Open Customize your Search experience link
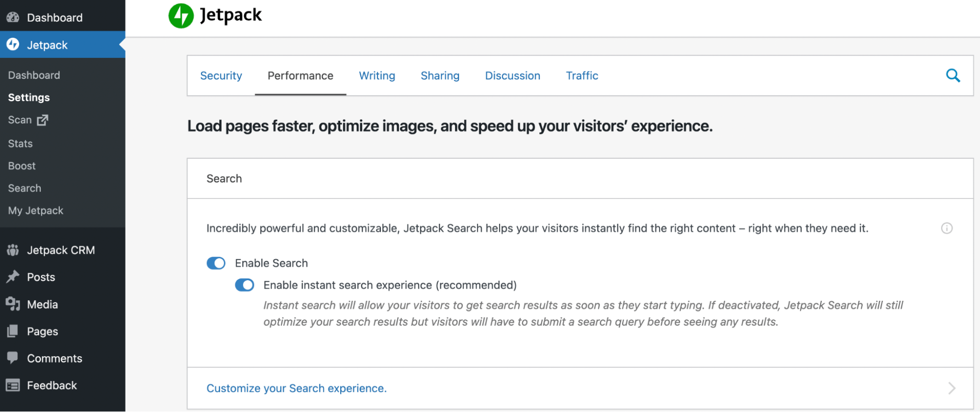Screen dimensions: 980x412 (x=296, y=388)
